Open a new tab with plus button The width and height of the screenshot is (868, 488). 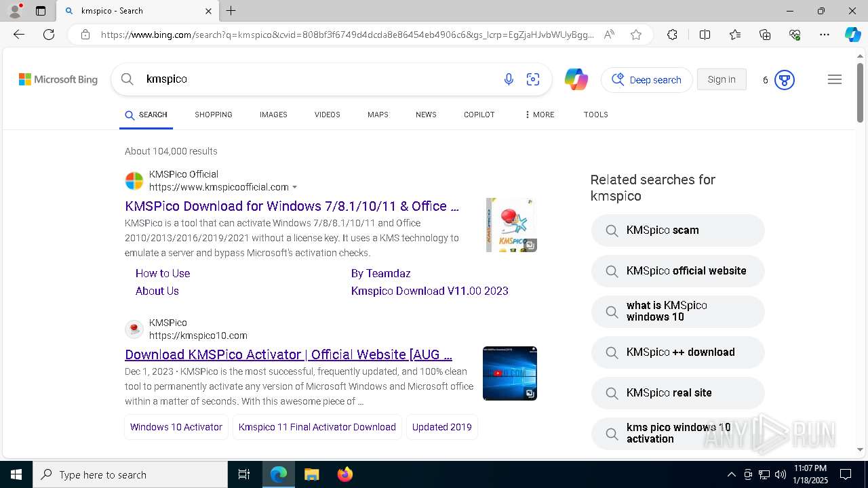[231, 11]
